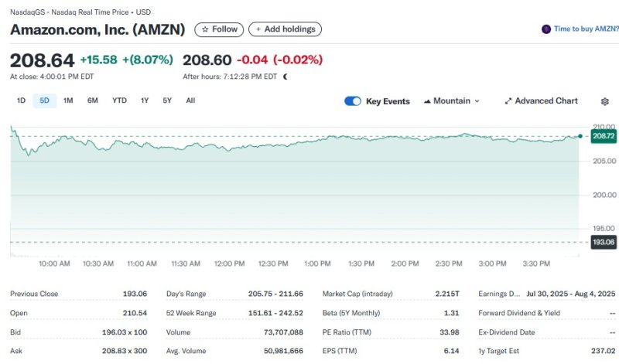Click the Advanced Chart expand icon
The height and width of the screenshot is (364, 619).
(x=508, y=101)
